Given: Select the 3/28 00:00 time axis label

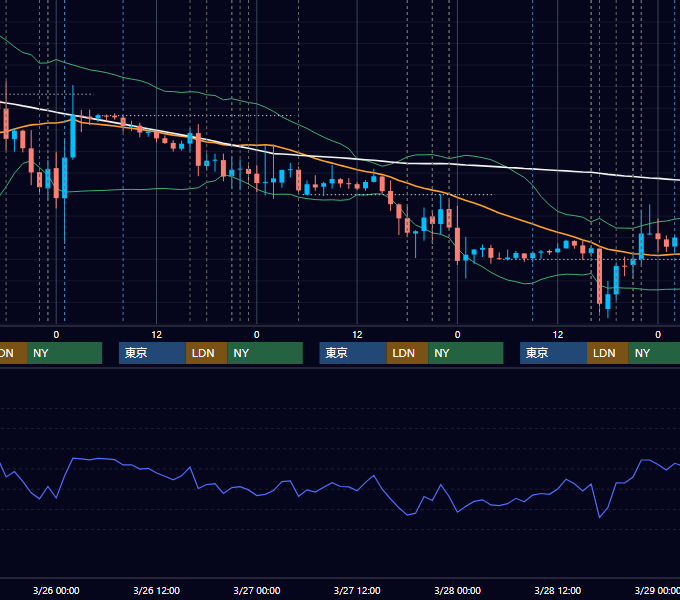Looking at the screenshot, I should (458, 590).
